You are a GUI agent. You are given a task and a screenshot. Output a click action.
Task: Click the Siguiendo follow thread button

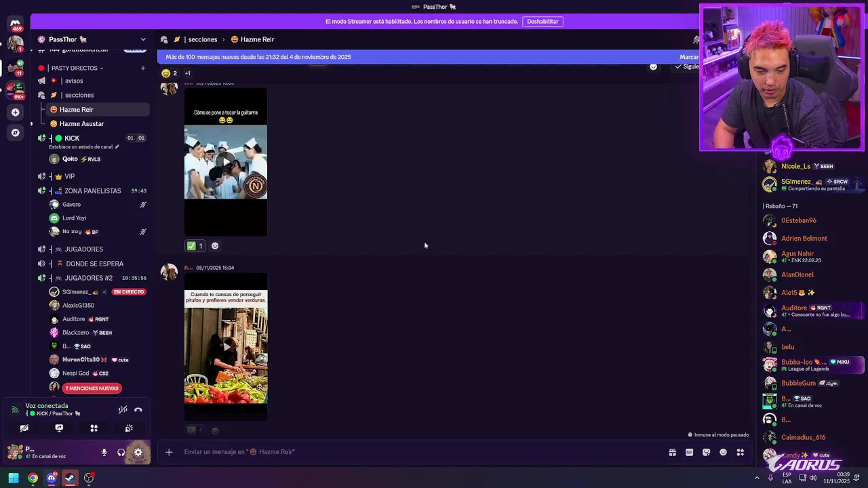click(687, 66)
